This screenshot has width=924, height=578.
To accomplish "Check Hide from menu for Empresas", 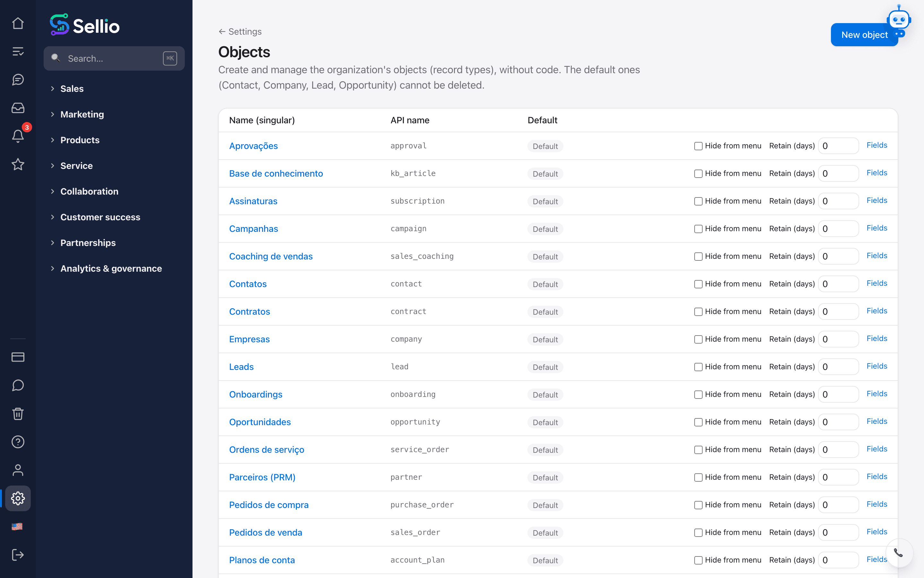I will pos(698,339).
